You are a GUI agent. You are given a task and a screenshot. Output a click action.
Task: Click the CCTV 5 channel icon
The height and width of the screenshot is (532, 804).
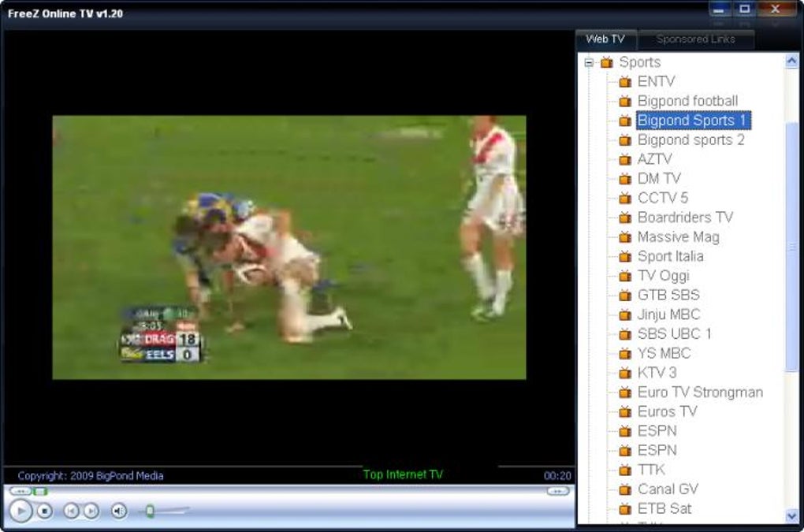625,198
